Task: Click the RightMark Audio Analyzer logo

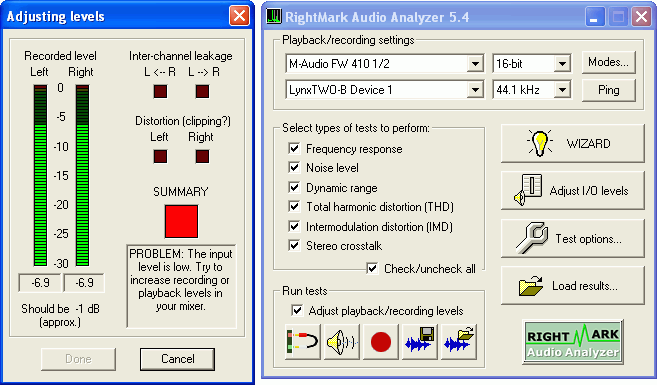Action: [x=573, y=341]
